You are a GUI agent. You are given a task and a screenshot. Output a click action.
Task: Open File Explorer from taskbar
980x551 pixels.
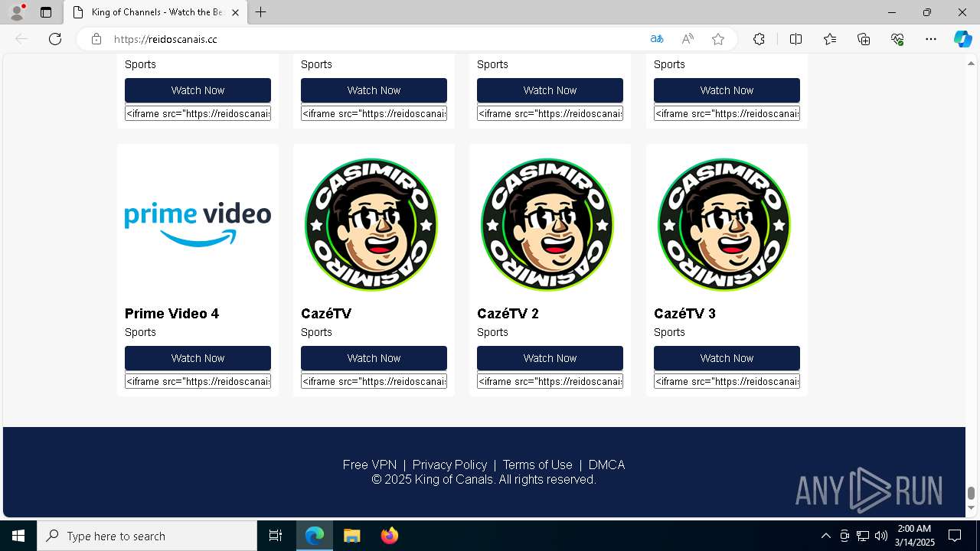[x=351, y=536]
